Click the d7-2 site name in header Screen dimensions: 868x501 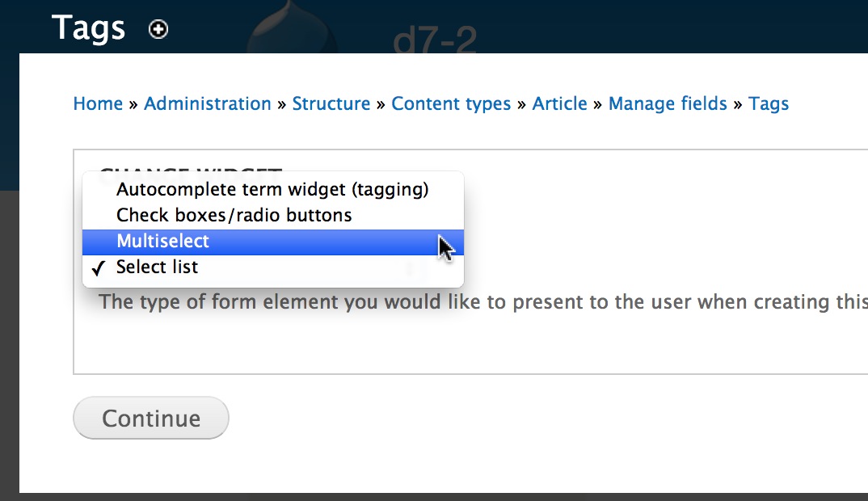435,40
